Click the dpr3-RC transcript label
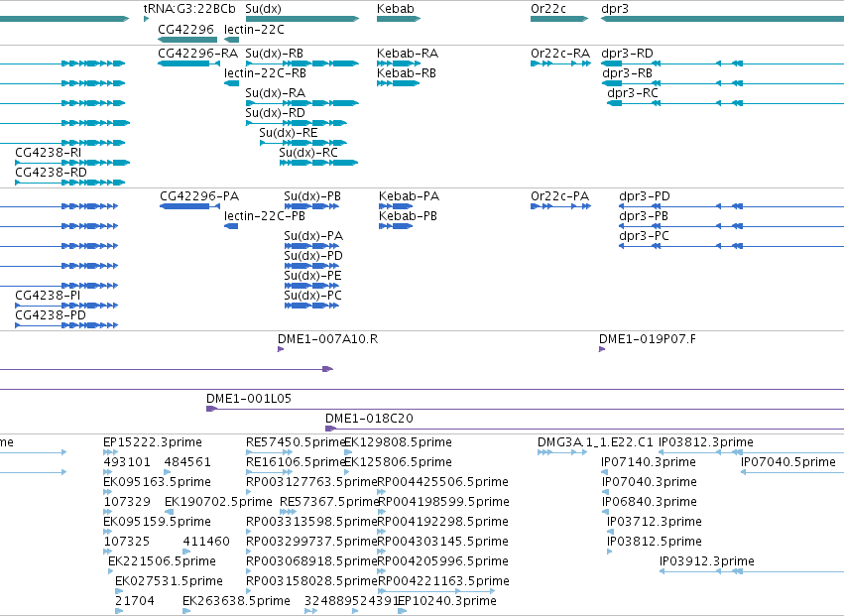Viewport: 844px width, 616px height. coord(633,93)
